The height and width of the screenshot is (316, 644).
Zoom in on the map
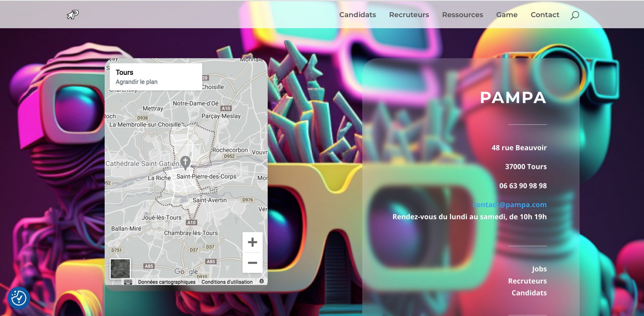(x=252, y=242)
